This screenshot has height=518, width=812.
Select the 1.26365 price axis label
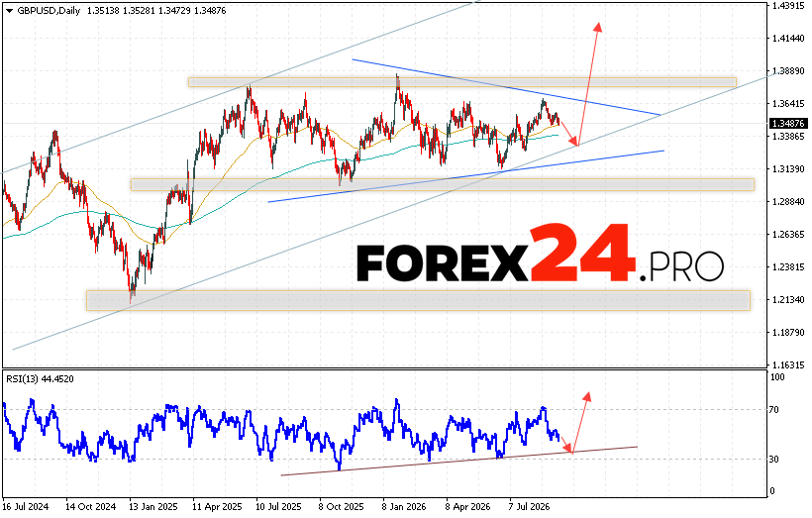click(788, 234)
